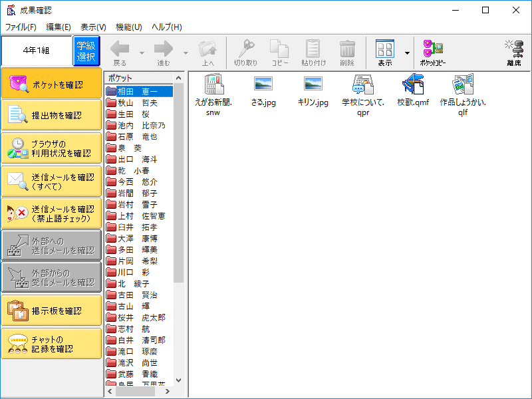532x399 pixels.
Task: Select the 出口 海斗 folder
Action: 132,160
